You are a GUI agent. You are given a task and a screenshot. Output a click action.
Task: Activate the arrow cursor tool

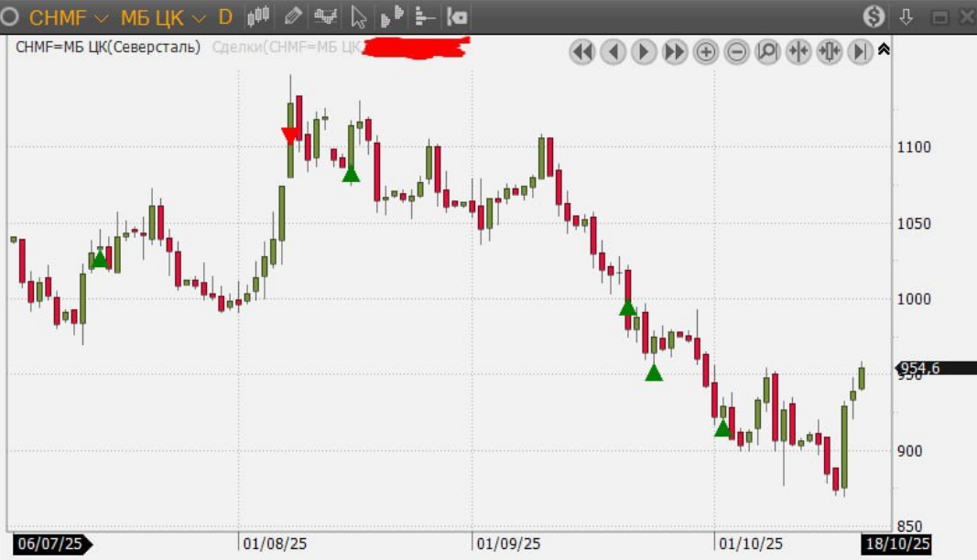tap(359, 16)
